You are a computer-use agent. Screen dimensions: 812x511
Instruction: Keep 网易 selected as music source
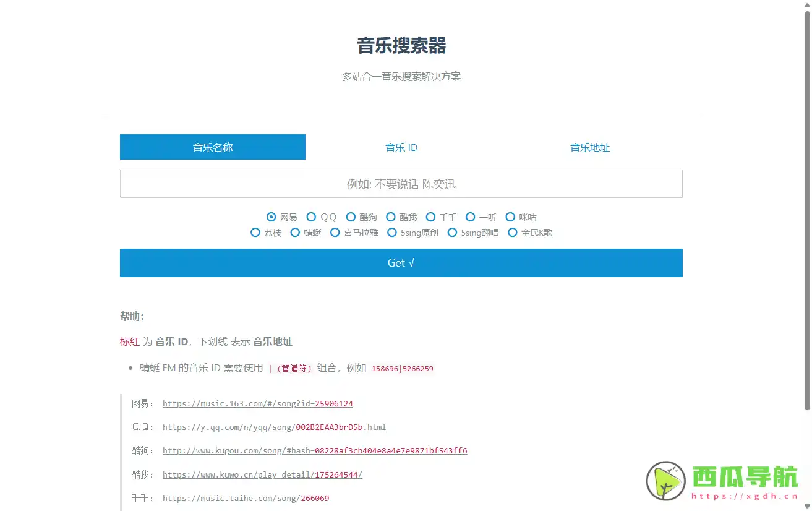(x=271, y=217)
